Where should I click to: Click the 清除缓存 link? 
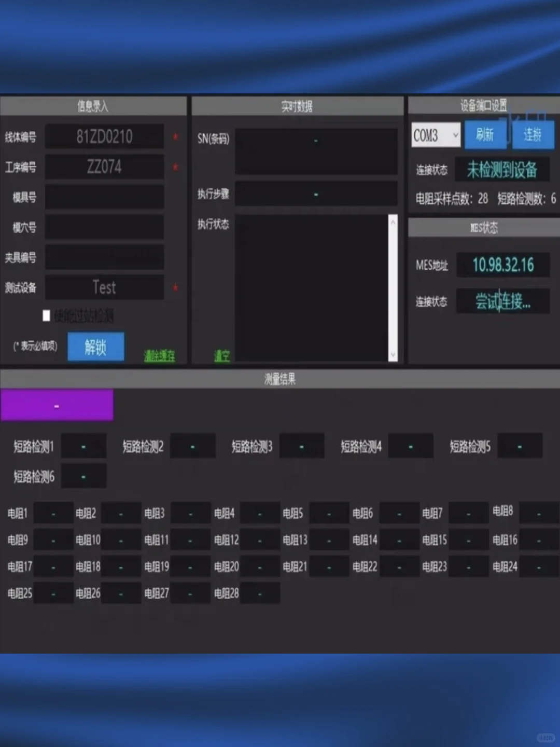(159, 355)
